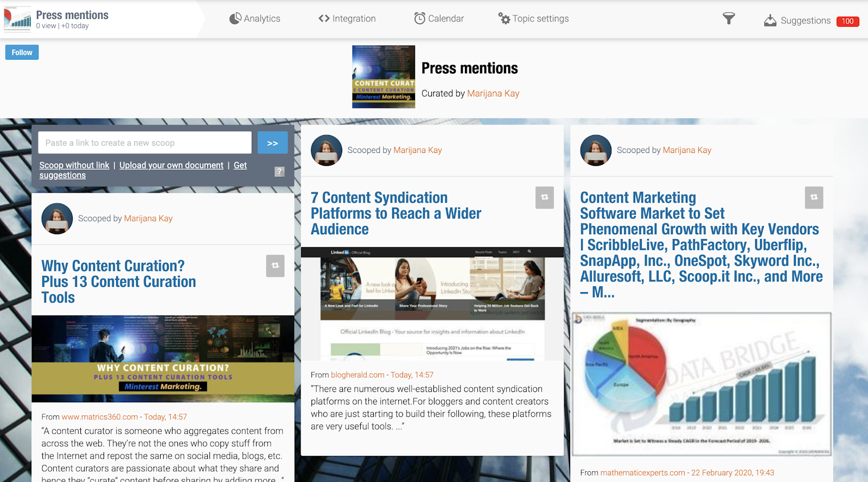Click the Integration code brackets icon
Screen dimensions: 868x482
324,18
